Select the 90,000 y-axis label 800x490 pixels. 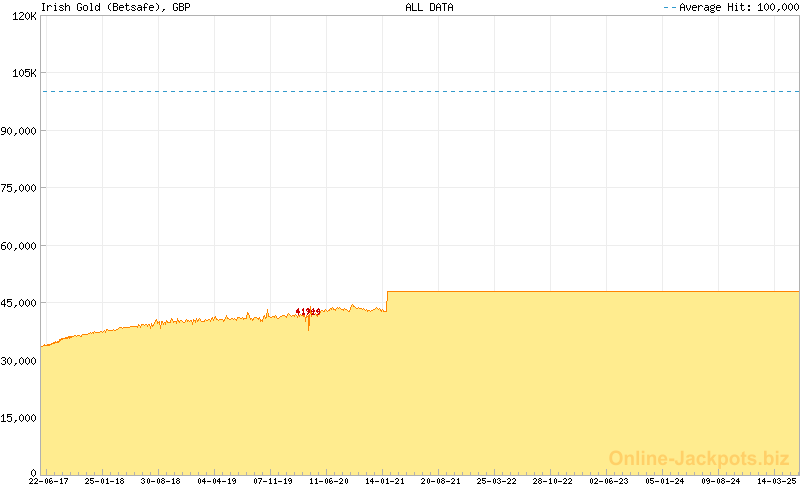coord(19,131)
